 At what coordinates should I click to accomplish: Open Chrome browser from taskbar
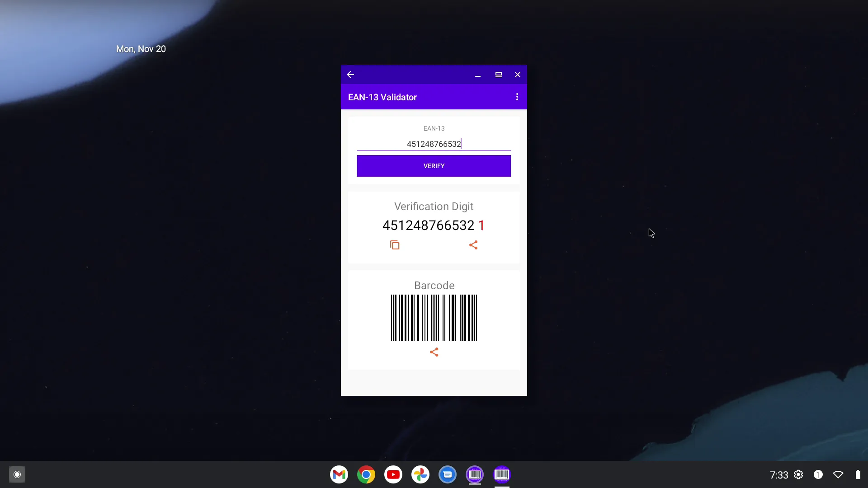coord(366,474)
